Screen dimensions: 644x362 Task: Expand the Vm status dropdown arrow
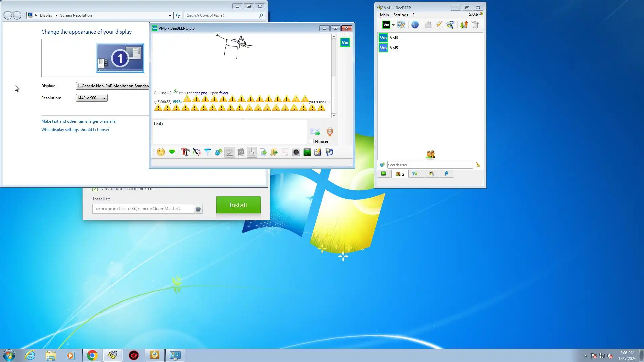393,25
